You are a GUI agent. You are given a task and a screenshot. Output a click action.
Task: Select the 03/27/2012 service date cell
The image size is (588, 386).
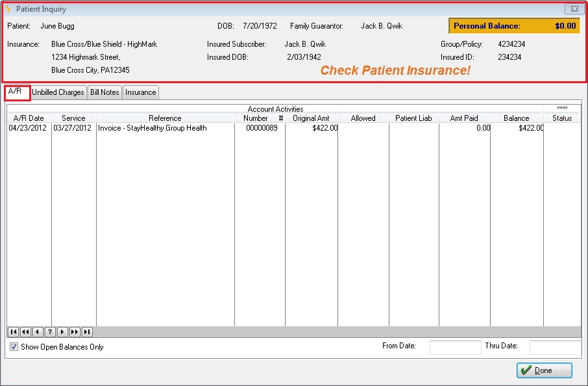point(73,128)
